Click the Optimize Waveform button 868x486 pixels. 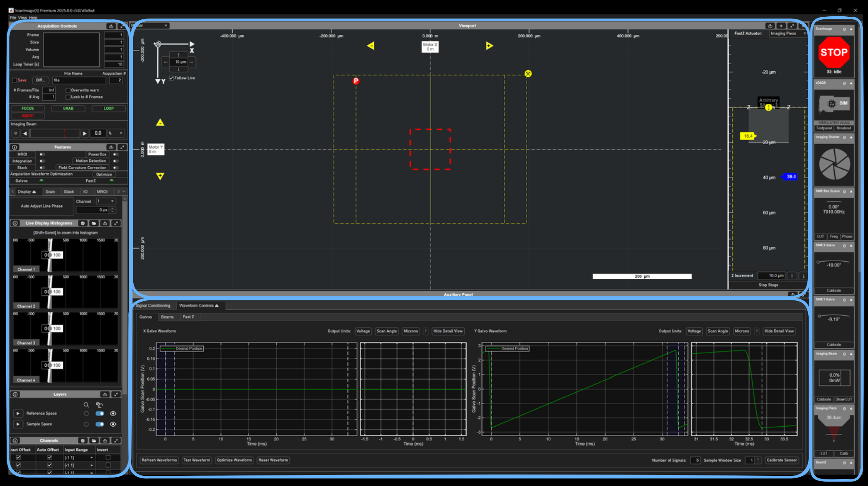(234, 460)
